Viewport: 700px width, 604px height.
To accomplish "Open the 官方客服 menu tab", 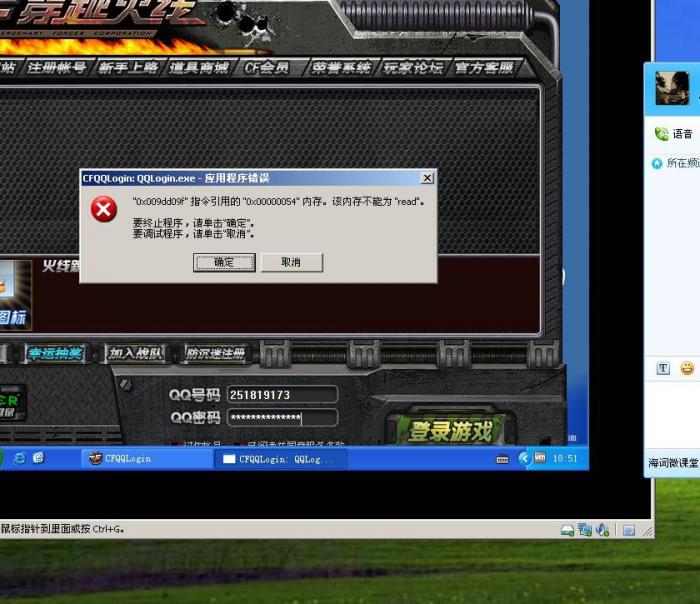I will pyautogui.click(x=484, y=68).
